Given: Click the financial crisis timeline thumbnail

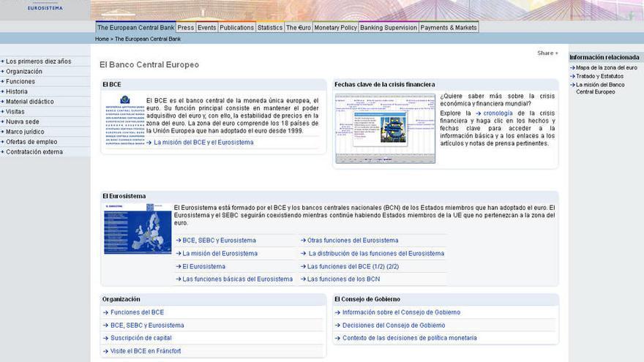Looking at the screenshot, I should point(385,128).
